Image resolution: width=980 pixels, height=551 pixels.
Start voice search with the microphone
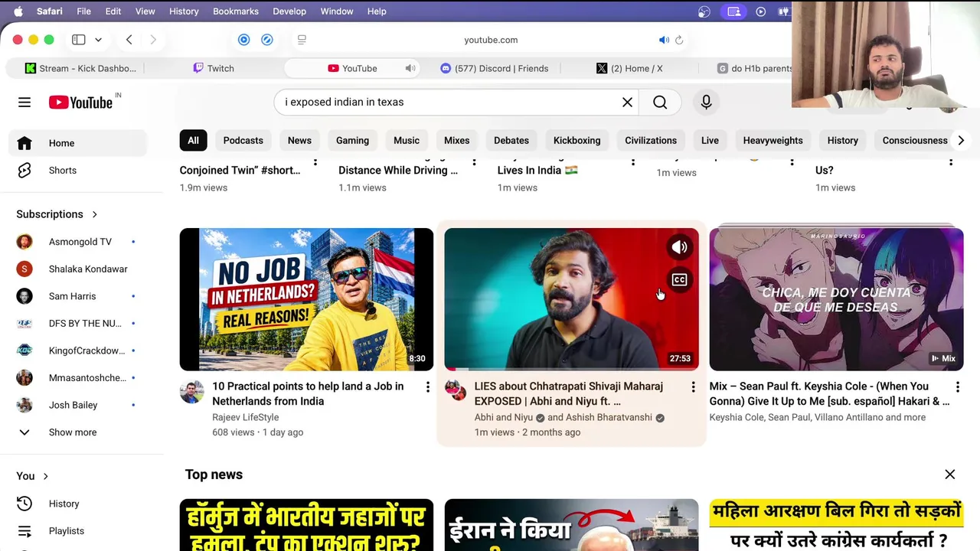(706, 102)
